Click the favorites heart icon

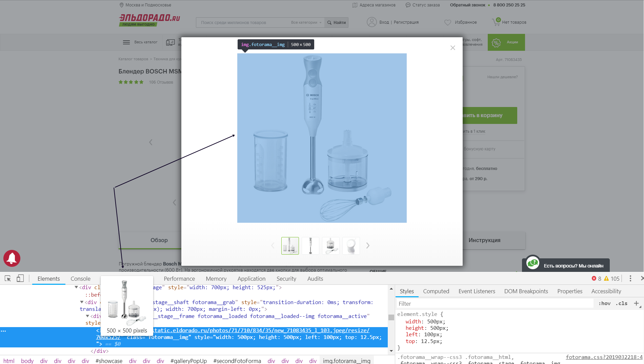(x=448, y=22)
